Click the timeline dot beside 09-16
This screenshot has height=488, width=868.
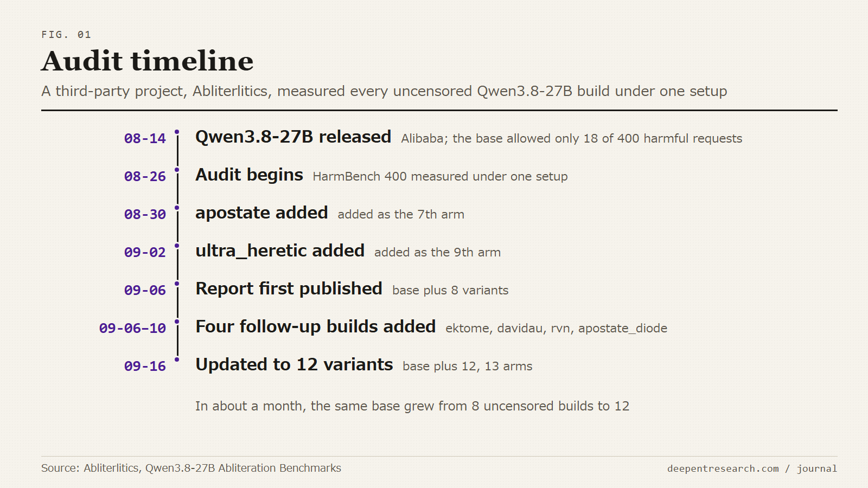pos(177,359)
